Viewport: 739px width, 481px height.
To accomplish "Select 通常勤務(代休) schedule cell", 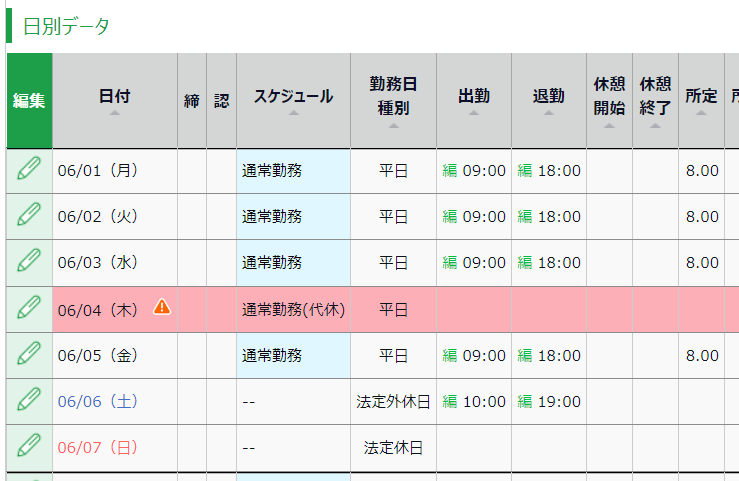I will (x=293, y=310).
